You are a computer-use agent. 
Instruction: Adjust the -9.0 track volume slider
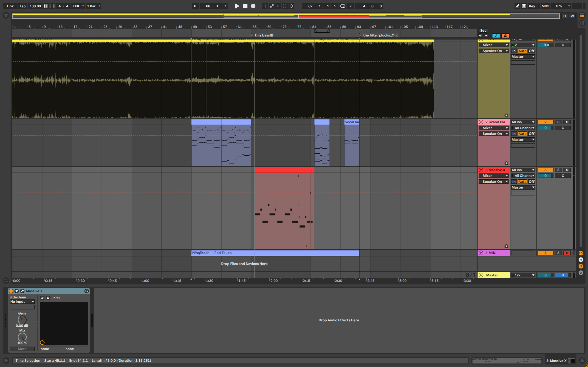[x=545, y=45]
